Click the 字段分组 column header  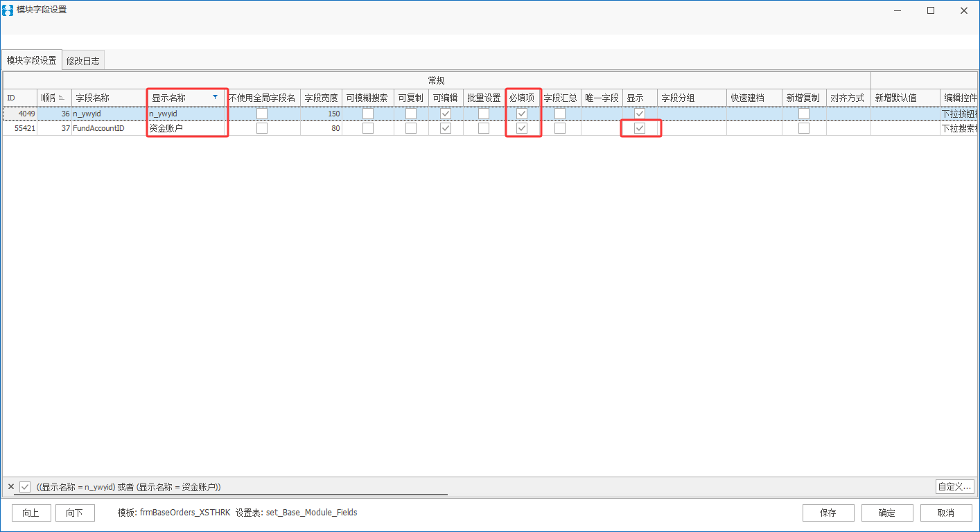(x=692, y=98)
